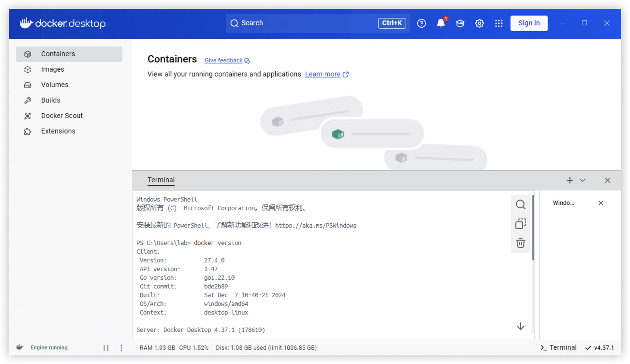Image resolution: width=630 pixels, height=364 pixels.
Task: Copy terminal output icon
Action: [x=521, y=224]
